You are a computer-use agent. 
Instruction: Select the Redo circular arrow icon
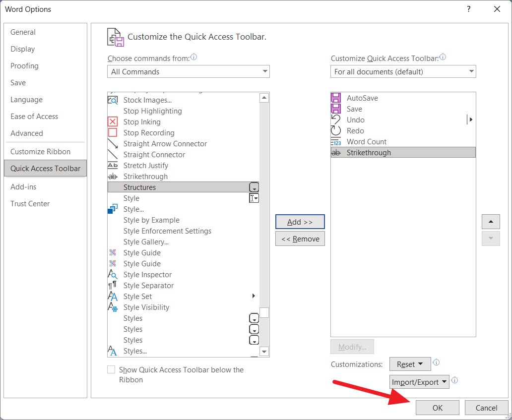(x=336, y=130)
